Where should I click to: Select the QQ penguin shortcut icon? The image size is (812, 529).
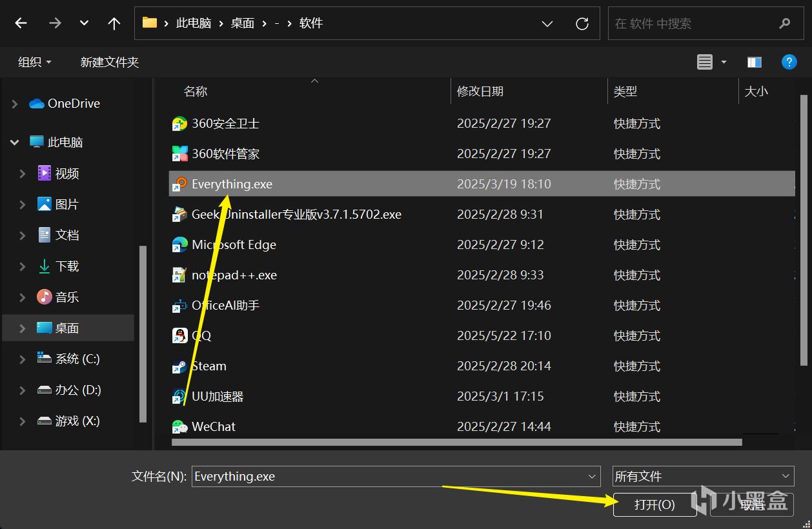179,335
